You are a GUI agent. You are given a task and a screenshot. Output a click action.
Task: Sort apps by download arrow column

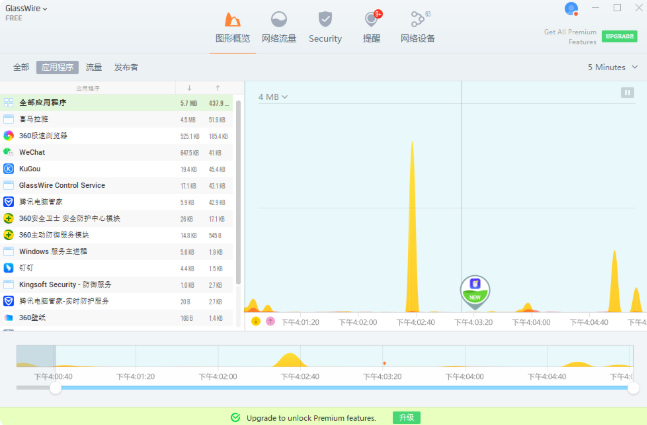[189, 88]
